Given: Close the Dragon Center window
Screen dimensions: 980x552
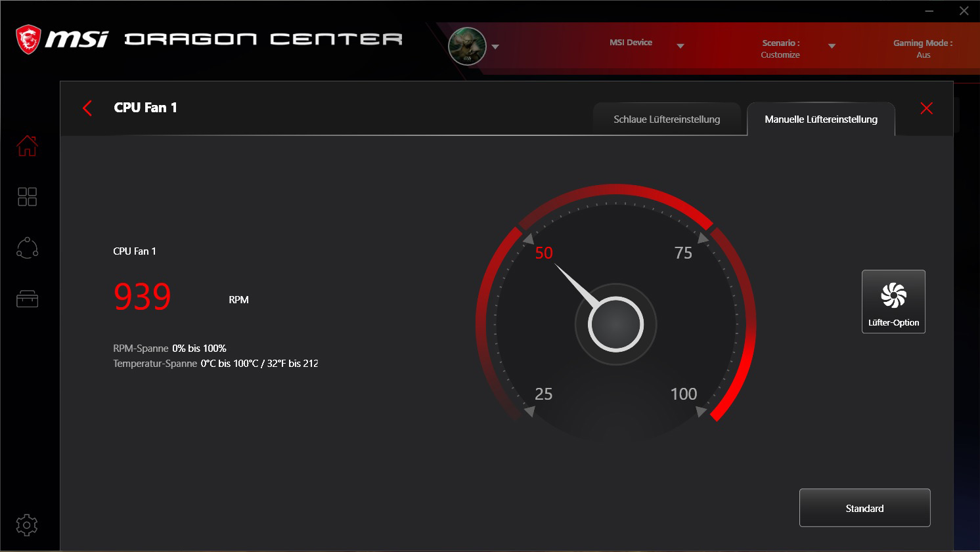Looking at the screenshot, I should pyautogui.click(x=964, y=11).
